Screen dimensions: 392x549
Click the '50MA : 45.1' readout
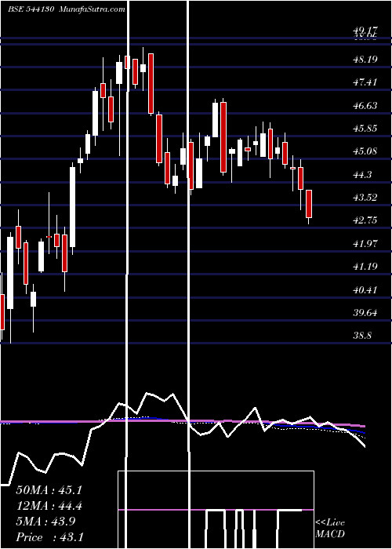[49, 490]
